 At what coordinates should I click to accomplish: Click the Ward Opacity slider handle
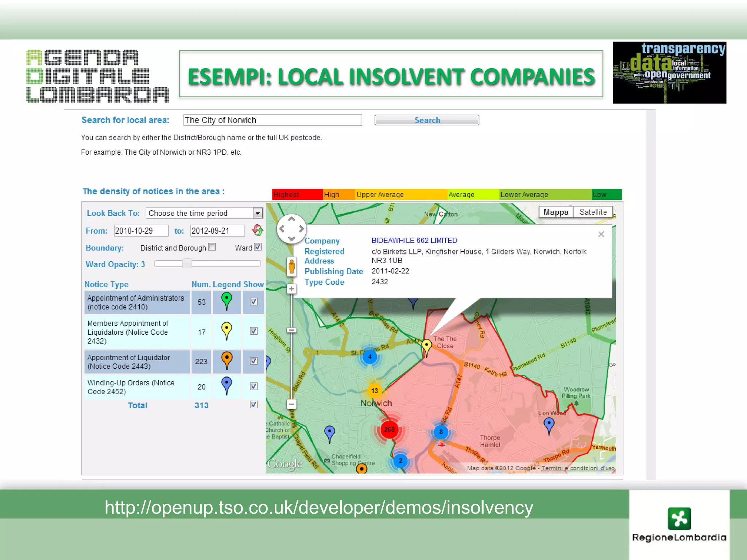(x=187, y=264)
